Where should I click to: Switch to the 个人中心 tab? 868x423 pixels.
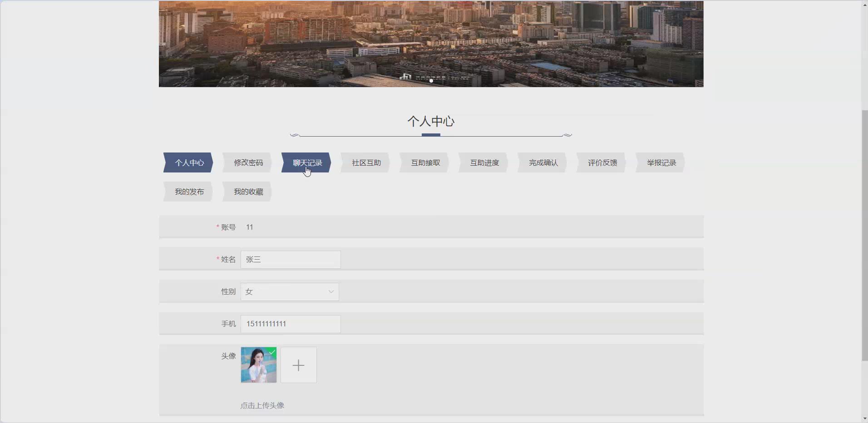188,162
